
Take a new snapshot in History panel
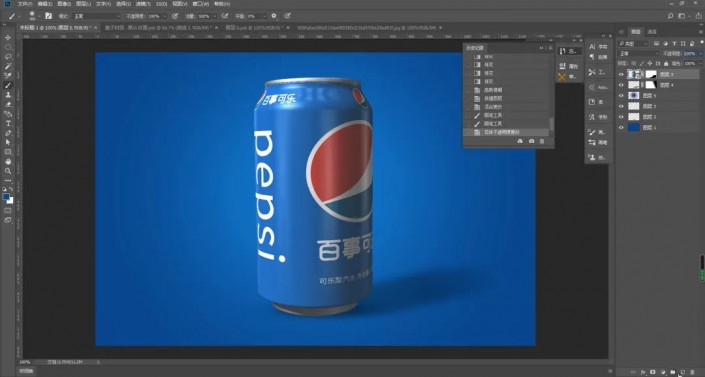point(531,141)
